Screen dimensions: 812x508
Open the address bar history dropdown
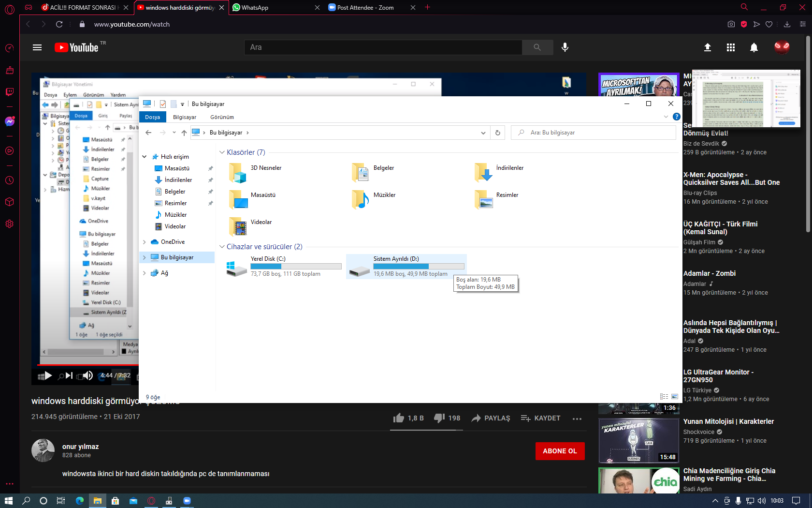[x=483, y=133]
